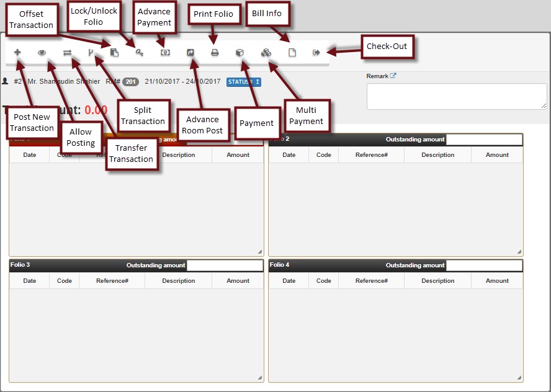This screenshot has width=551, height=392.
Task: Toggle Lock/Unlock Folio key icon
Action: (x=140, y=53)
